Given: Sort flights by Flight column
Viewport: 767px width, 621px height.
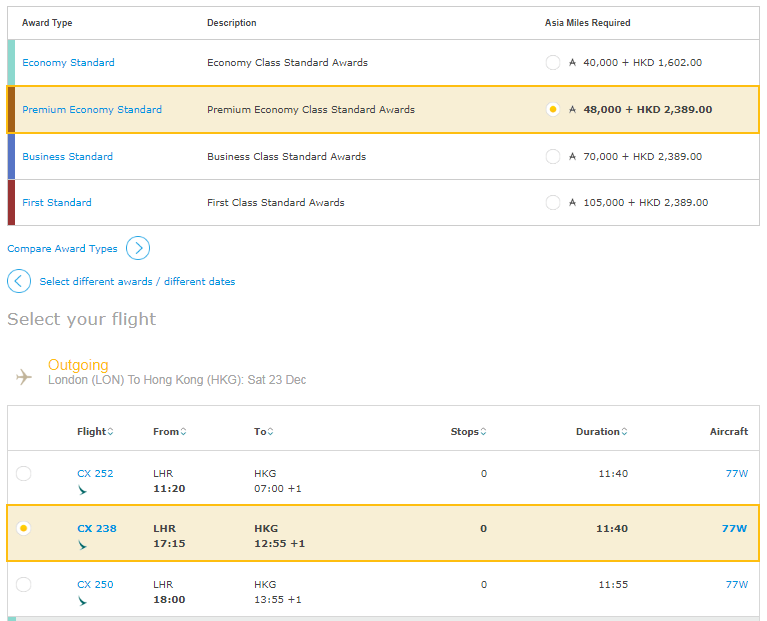Looking at the screenshot, I should coord(95,432).
